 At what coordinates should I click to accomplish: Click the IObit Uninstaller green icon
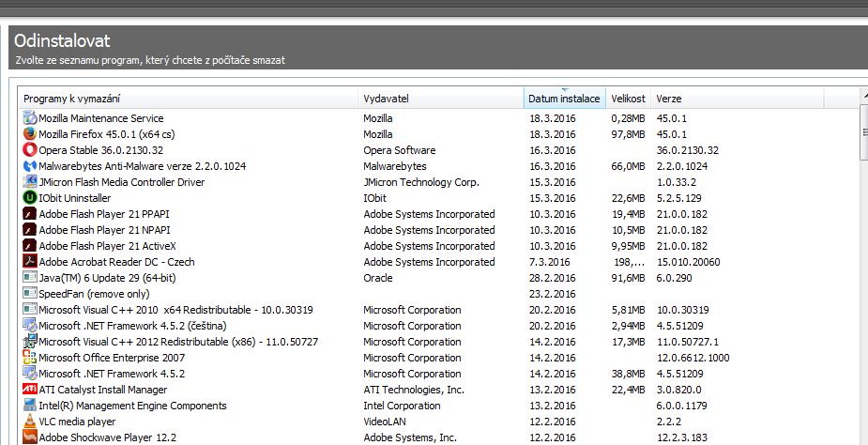pyautogui.click(x=30, y=198)
